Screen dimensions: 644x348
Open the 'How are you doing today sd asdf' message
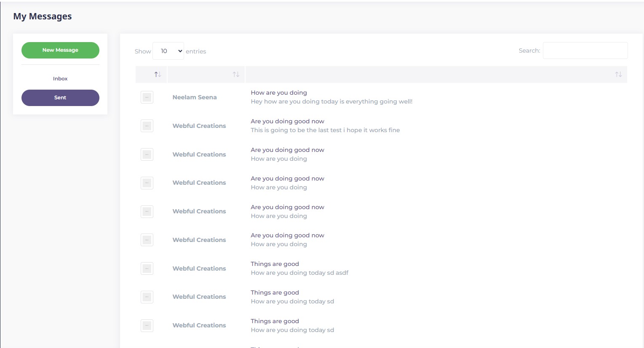tap(299, 273)
